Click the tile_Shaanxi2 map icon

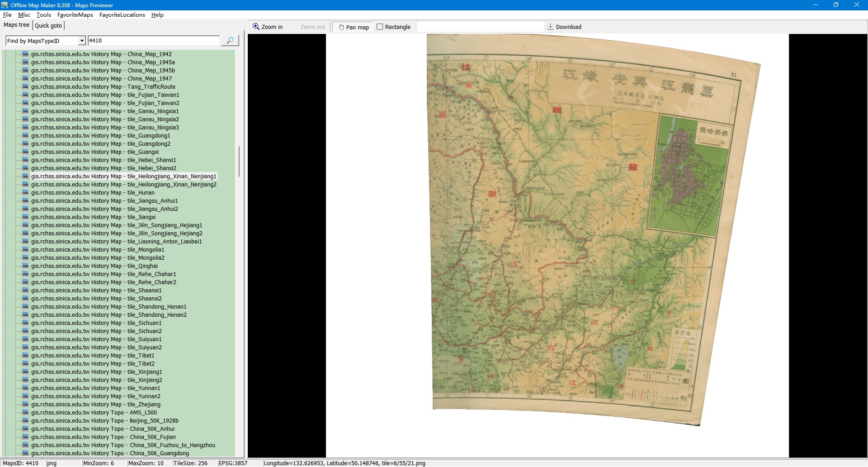(x=25, y=298)
